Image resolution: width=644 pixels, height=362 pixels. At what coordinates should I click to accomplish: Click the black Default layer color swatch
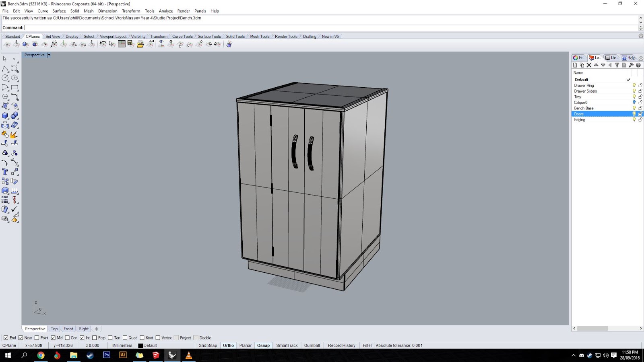tap(140, 346)
